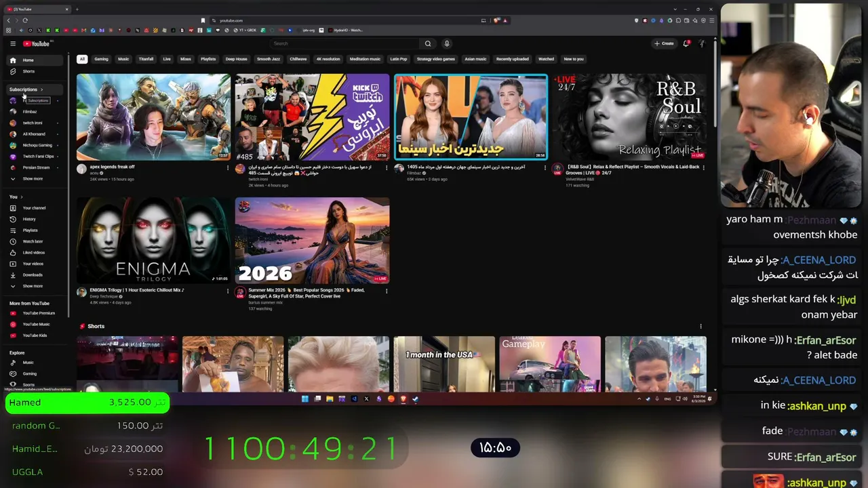The image size is (868, 488).
Task: Open Watch later in the sidebar
Action: click(34, 241)
